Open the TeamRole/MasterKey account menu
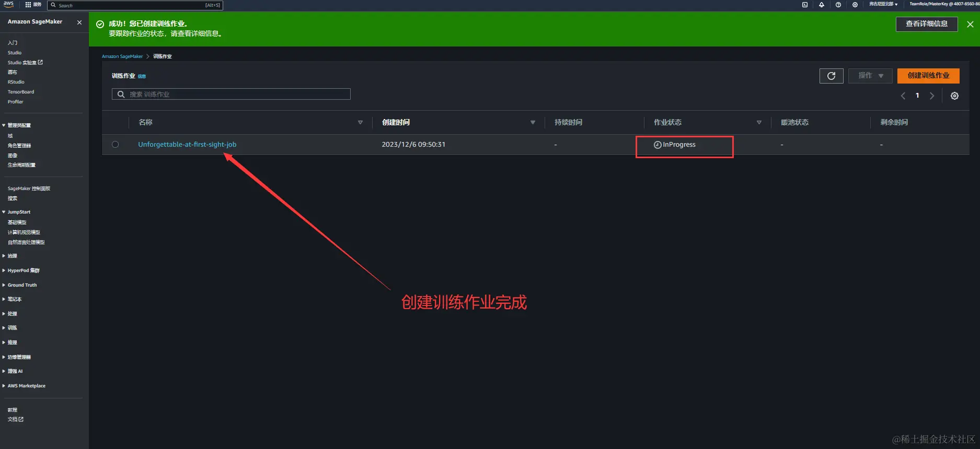This screenshot has width=980, height=449. [x=944, y=4]
